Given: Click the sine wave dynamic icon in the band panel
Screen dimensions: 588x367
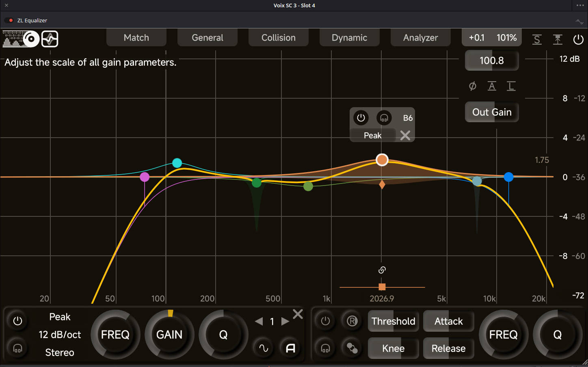Looking at the screenshot, I should point(263,348).
